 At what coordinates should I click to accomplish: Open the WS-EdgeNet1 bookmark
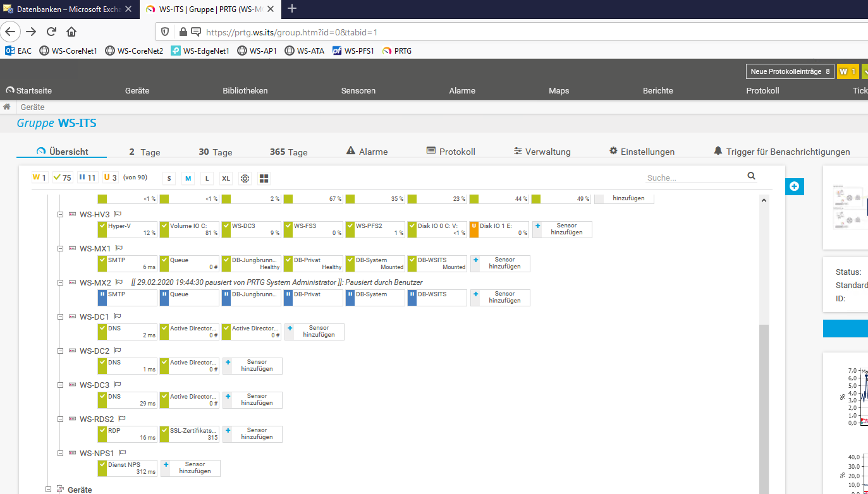pos(200,51)
